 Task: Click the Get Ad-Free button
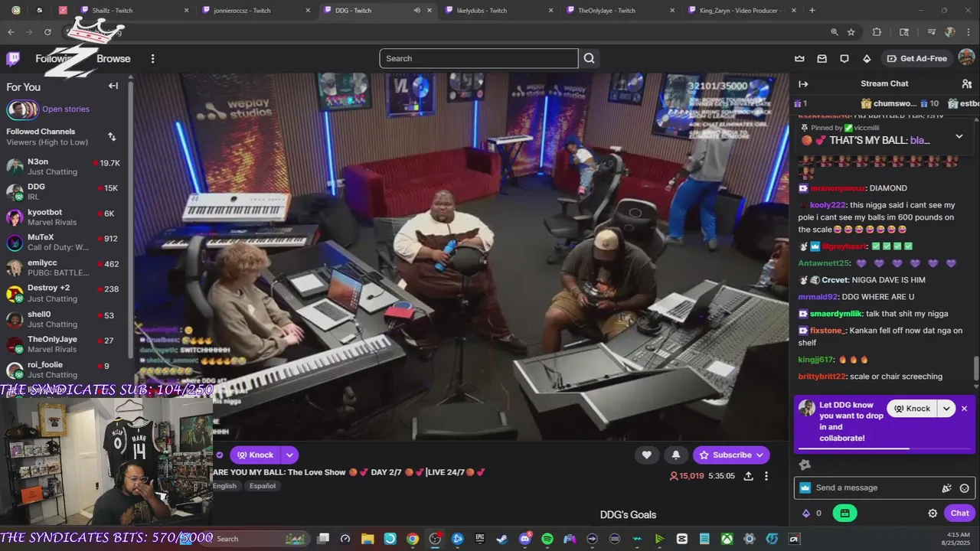(x=916, y=58)
